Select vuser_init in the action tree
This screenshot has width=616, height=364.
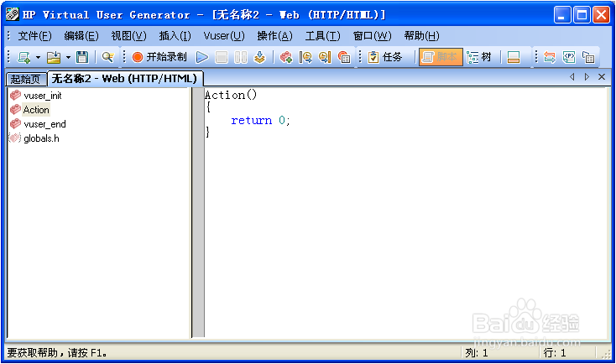[x=43, y=96]
